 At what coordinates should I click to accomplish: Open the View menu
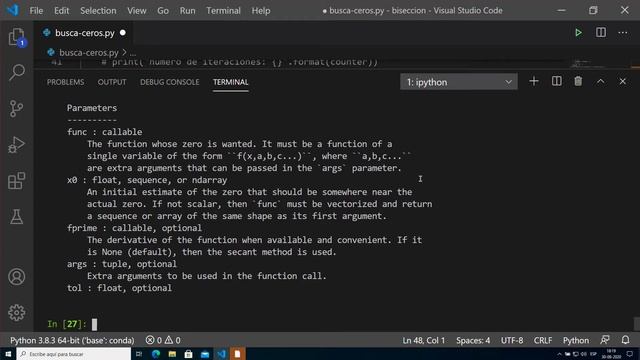click(x=137, y=11)
